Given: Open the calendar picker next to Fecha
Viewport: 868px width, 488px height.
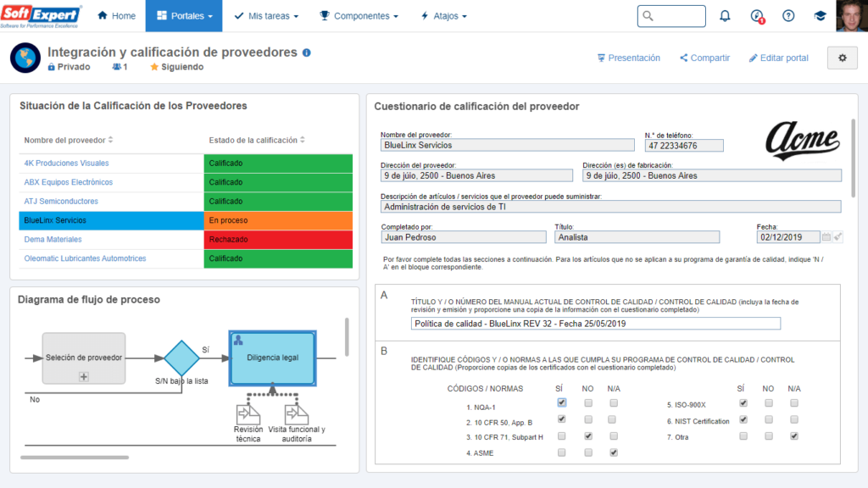Looking at the screenshot, I should (x=826, y=237).
